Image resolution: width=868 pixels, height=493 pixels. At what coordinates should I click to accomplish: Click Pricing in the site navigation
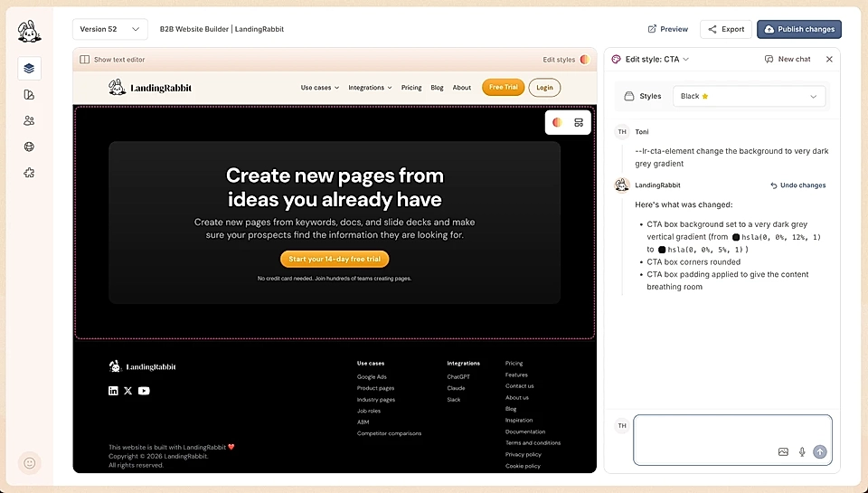[x=411, y=88]
